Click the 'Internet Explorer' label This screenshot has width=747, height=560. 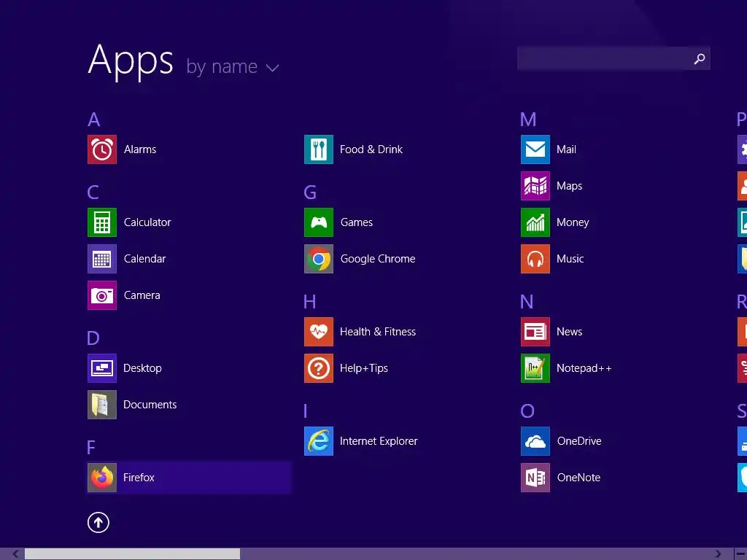click(x=379, y=441)
